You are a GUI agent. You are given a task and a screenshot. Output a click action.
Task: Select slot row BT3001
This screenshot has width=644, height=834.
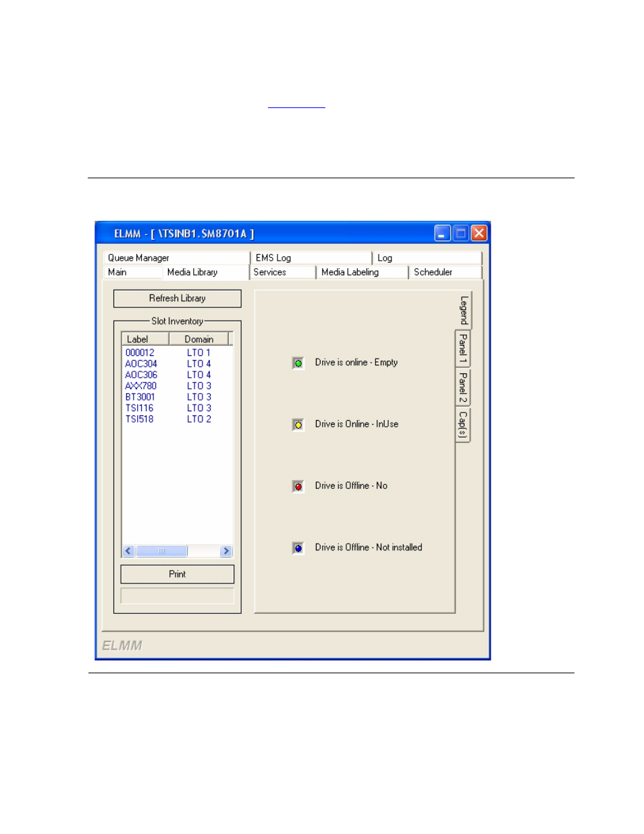coord(178,397)
